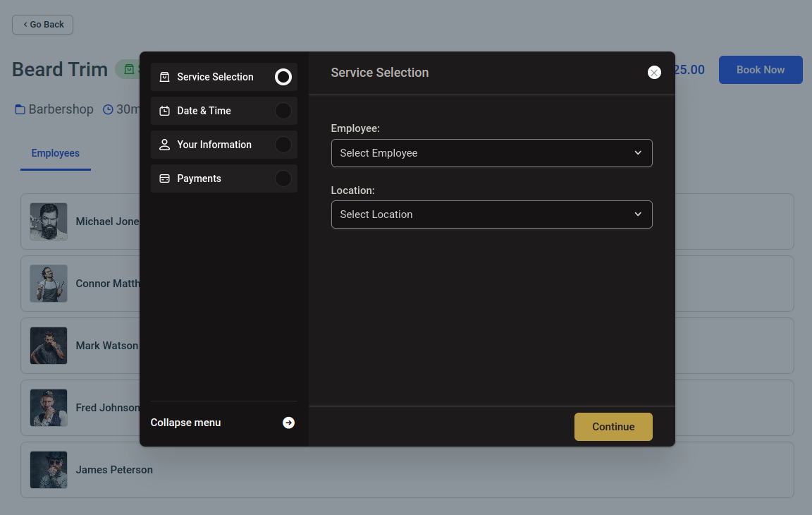812x515 pixels.
Task: Click the clock icon next to 30m
Action: (x=108, y=109)
